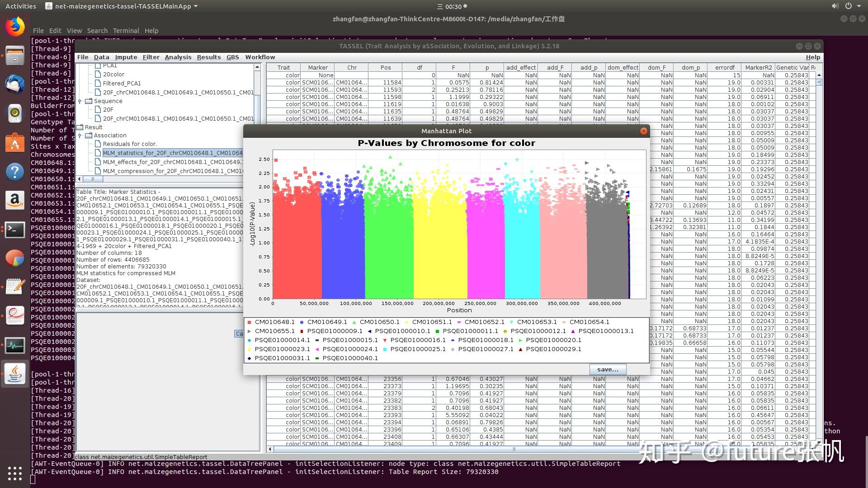Click the data tree vertical scrollbar up arrow
This screenshot has height=488, width=868.
point(257,67)
